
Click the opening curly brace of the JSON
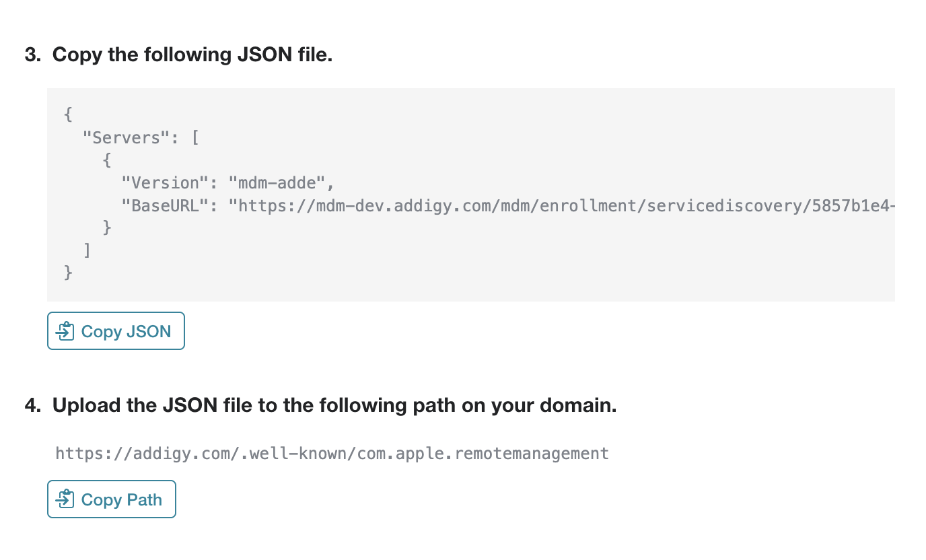coord(68,114)
